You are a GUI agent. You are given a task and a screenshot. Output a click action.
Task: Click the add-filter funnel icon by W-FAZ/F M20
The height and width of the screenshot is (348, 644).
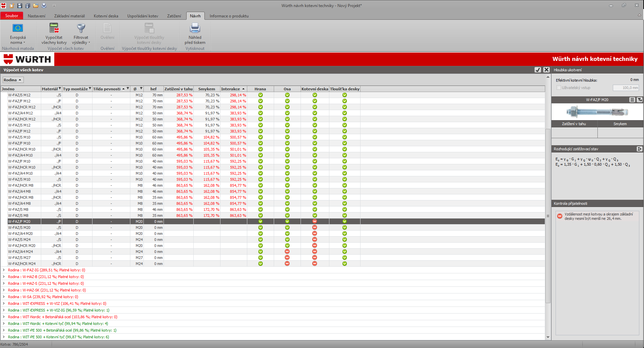(x=640, y=100)
